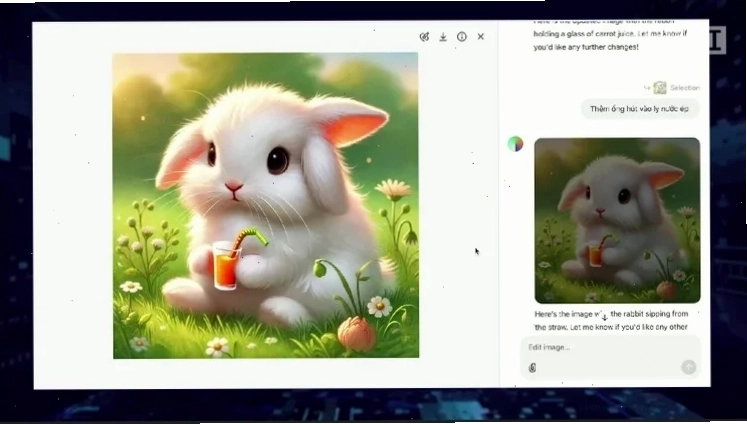Image resolution: width=747 pixels, height=424 pixels.
Task: Click the scroll-down arrow in chat
Action: click(604, 318)
